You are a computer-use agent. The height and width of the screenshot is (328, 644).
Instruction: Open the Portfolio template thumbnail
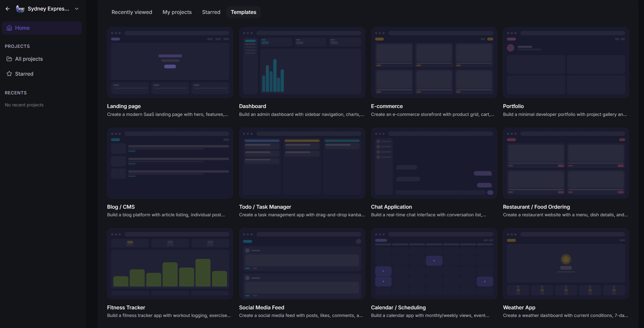(x=566, y=63)
